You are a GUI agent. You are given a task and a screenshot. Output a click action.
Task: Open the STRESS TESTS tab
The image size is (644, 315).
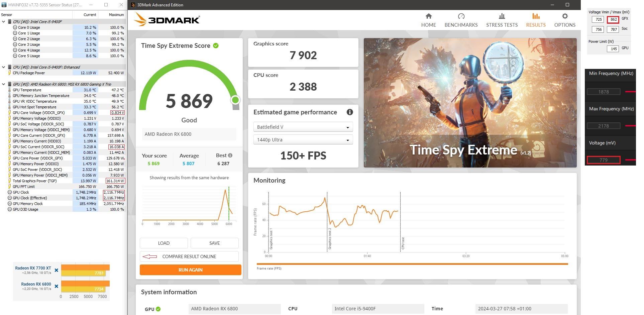point(502,20)
